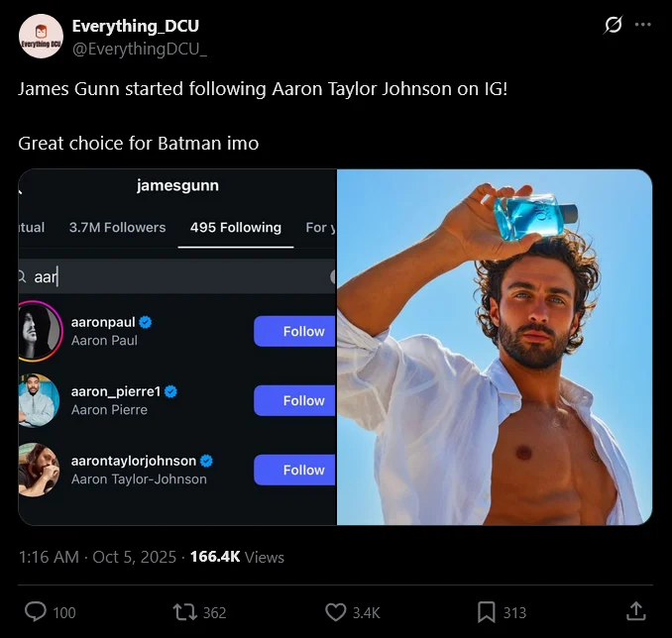
Task: Switch to 3.7M Followers tab
Action: (x=117, y=227)
